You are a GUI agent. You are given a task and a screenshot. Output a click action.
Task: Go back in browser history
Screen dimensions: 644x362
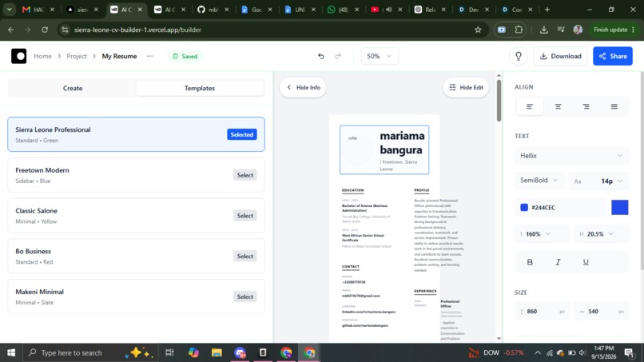11,30
